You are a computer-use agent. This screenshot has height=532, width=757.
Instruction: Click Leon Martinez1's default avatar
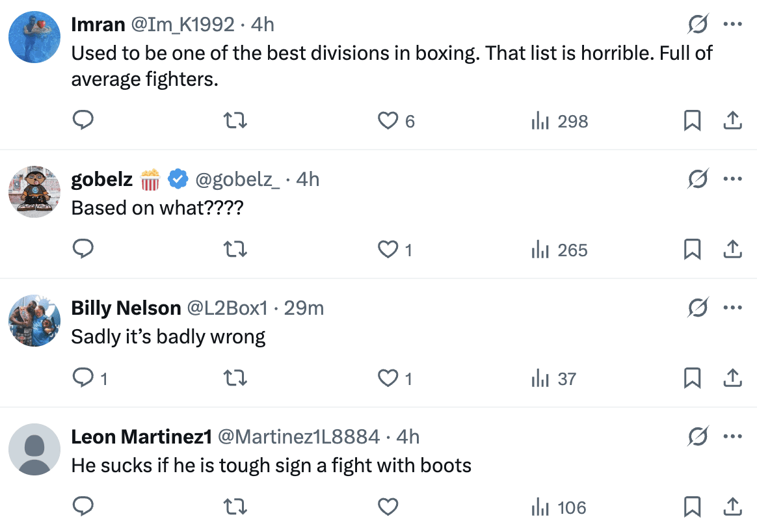(x=34, y=449)
